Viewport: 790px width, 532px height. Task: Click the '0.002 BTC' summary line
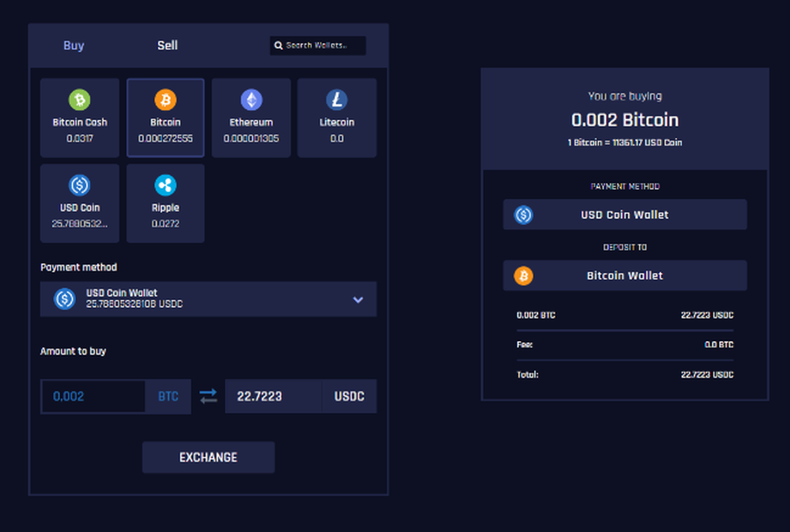pos(536,315)
